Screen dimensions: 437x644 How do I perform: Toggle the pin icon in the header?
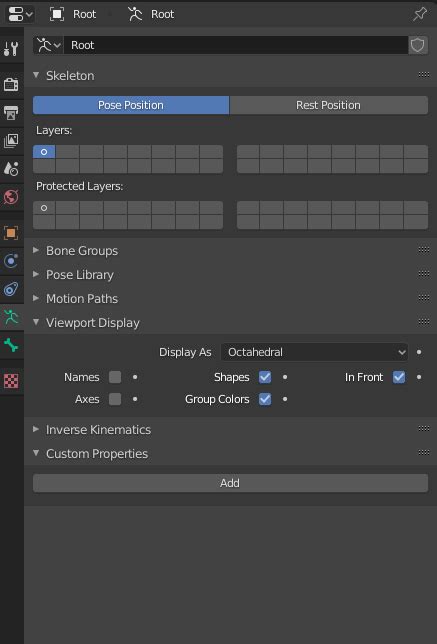419,14
